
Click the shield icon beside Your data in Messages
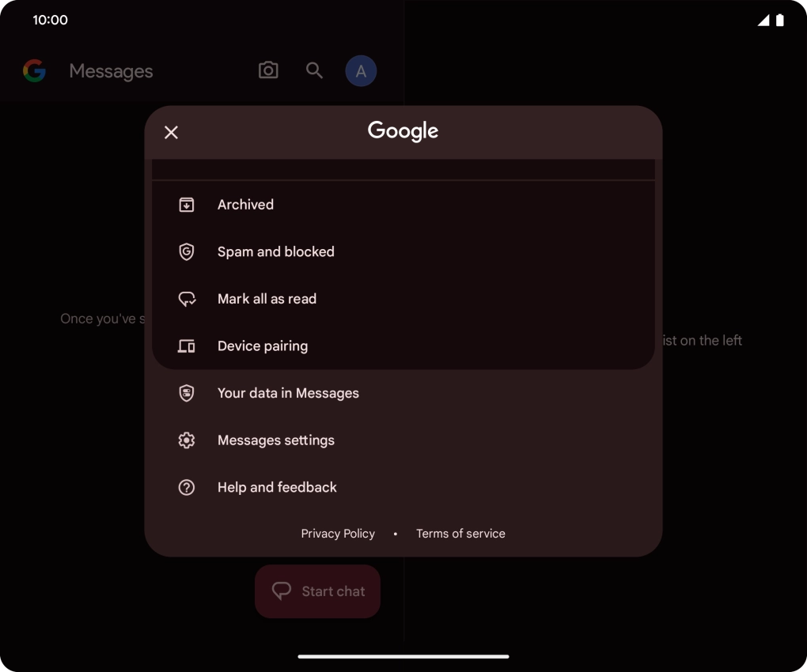click(186, 393)
